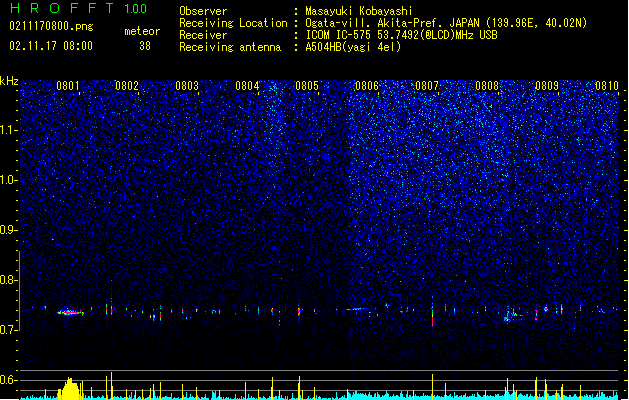Click the Receiver label
The image size is (629, 400).
203,35
